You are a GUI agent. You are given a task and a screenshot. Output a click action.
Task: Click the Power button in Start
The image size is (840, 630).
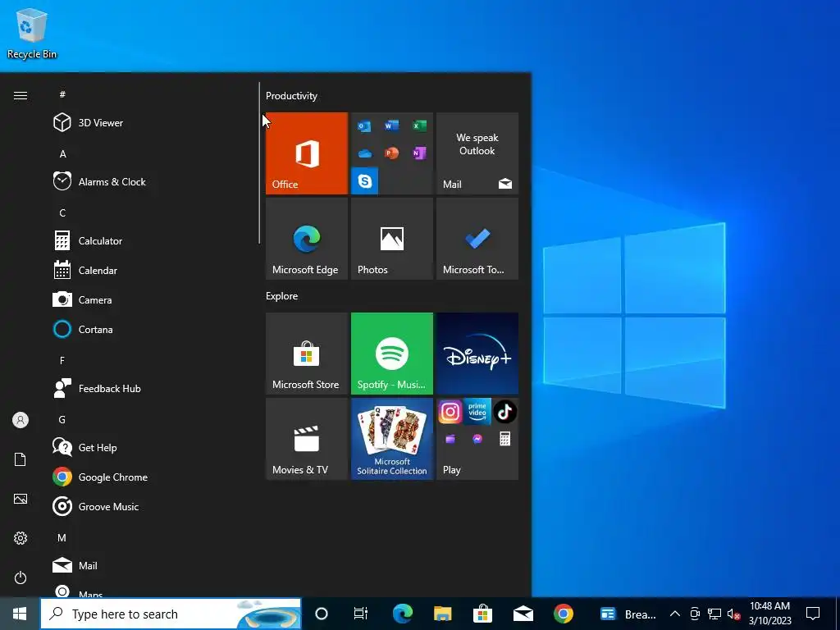click(x=21, y=578)
